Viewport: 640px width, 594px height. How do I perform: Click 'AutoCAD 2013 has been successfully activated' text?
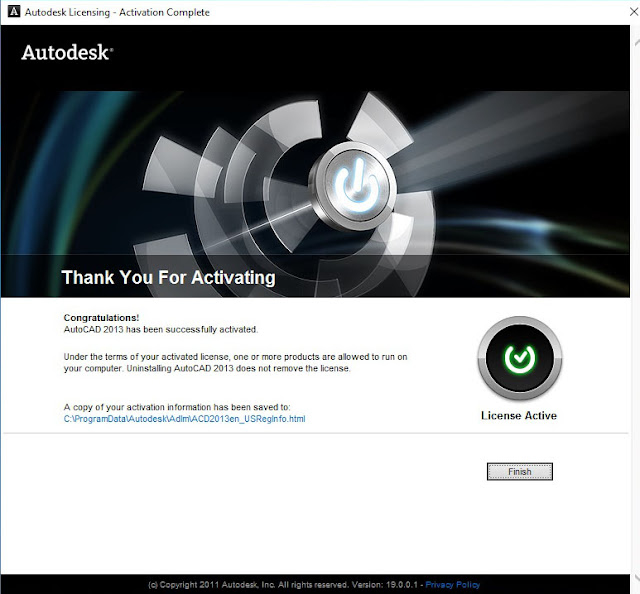click(161, 329)
